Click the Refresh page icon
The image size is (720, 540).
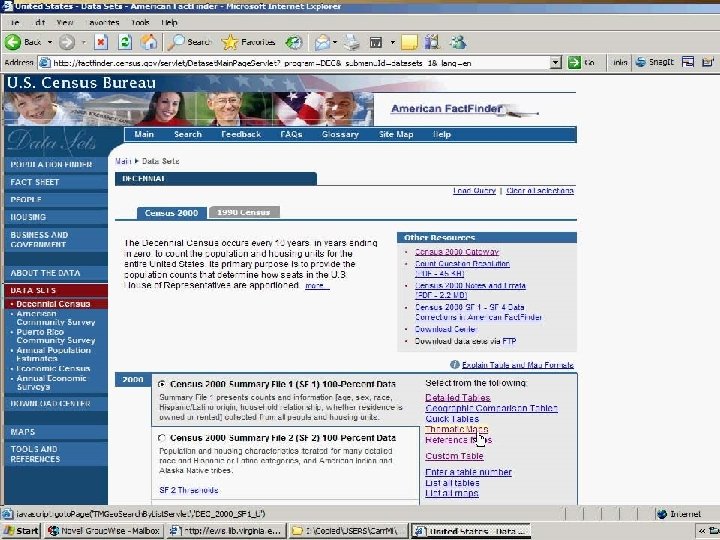(125, 42)
